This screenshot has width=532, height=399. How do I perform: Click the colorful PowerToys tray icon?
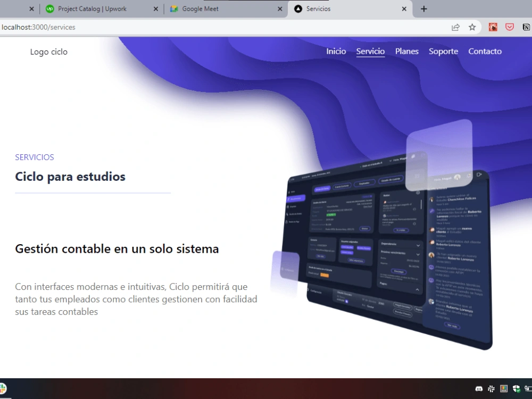tap(504, 389)
